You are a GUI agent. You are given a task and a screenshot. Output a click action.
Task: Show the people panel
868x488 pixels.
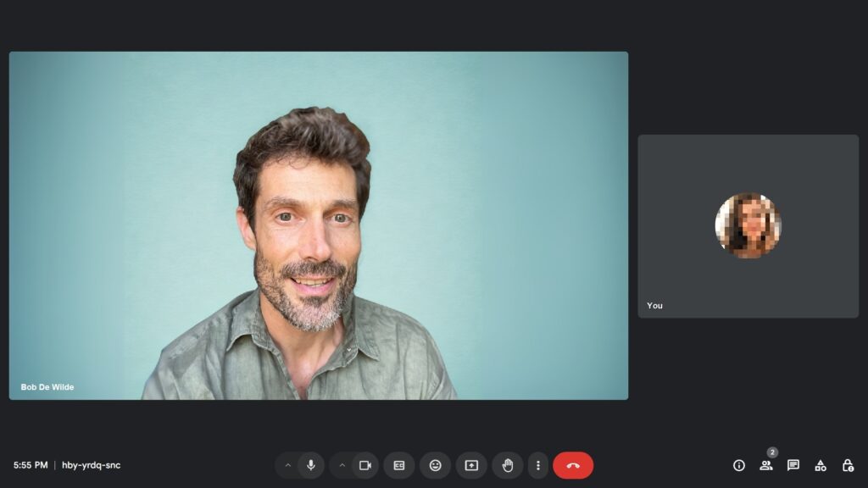(x=766, y=465)
